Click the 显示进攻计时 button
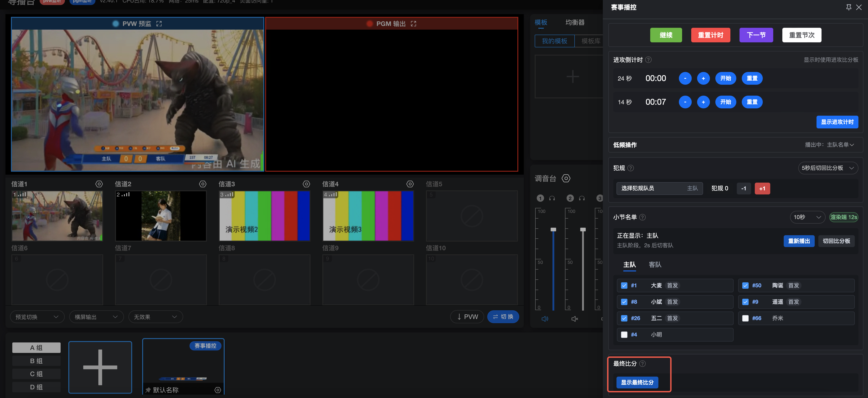 837,122
